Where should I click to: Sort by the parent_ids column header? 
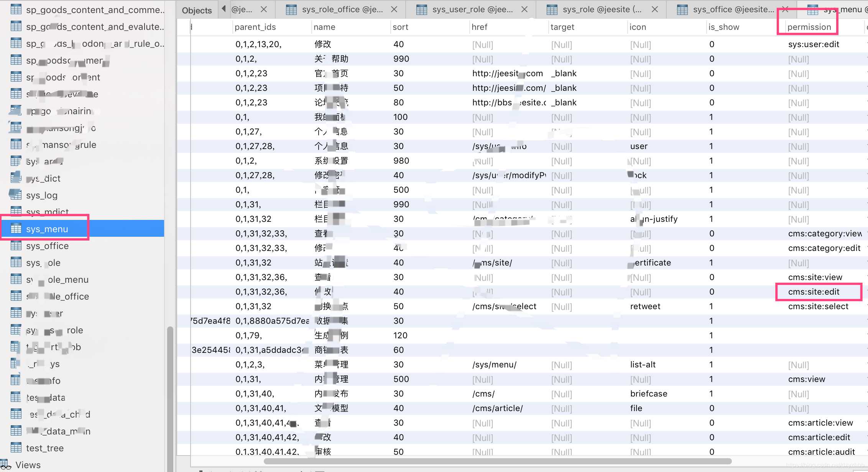(271, 27)
